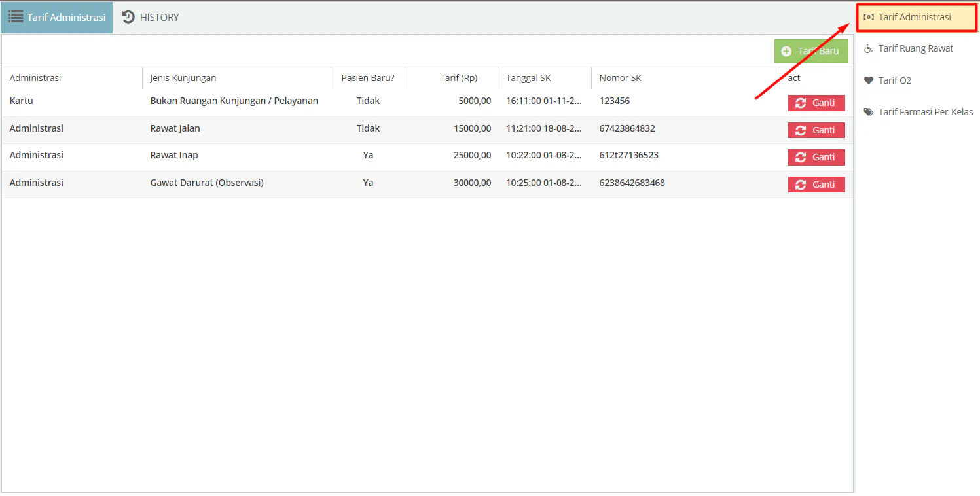Click Ganti for the Rawat Jalan row

(x=816, y=130)
